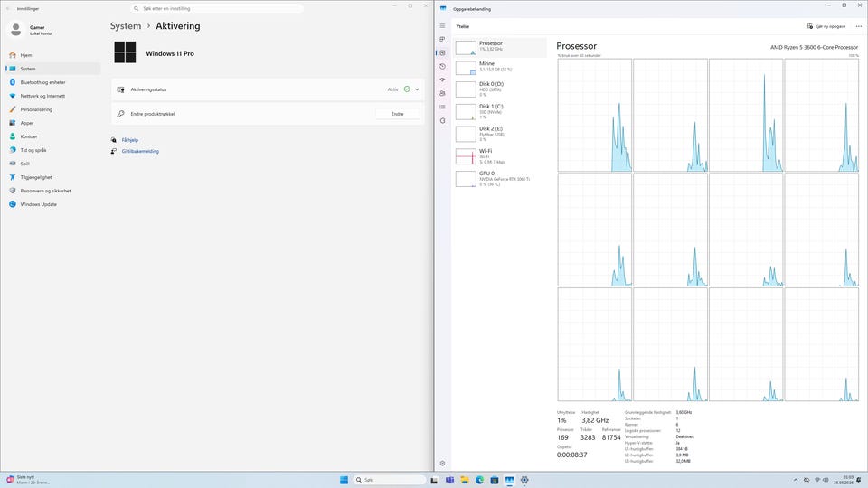Open volume speaker tray icon
Image resolution: width=868 pixels, height=488 pixels.
click(826, 480)
